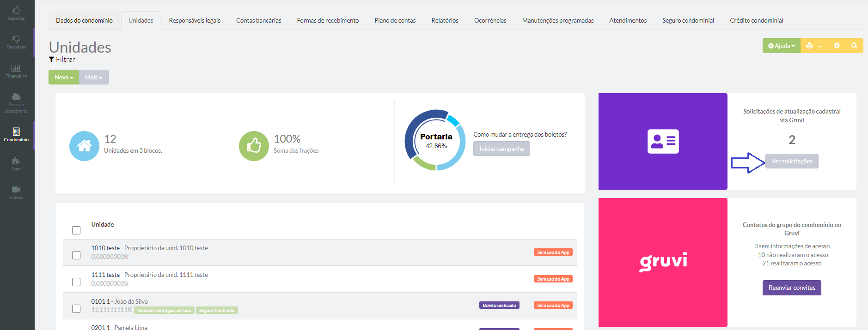The height and width of the screenshot is (330, 868).
Task: Select the Apps puzzle icon
Action: pos(16,163)
